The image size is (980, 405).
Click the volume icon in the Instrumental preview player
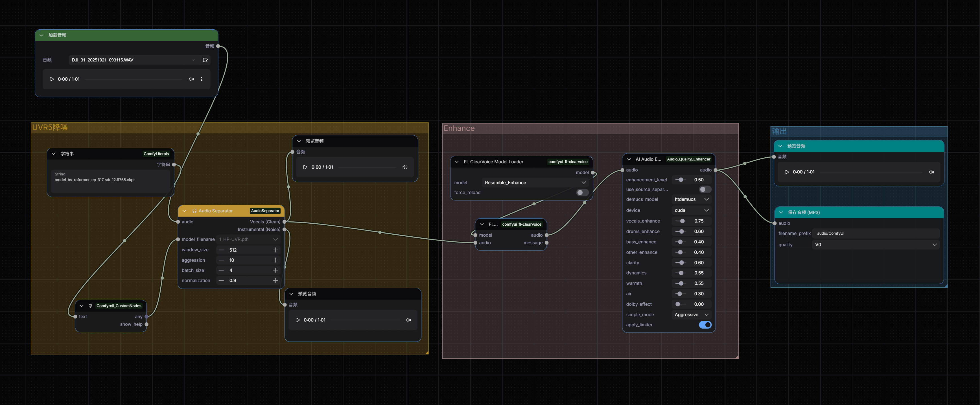click(408, 320)
